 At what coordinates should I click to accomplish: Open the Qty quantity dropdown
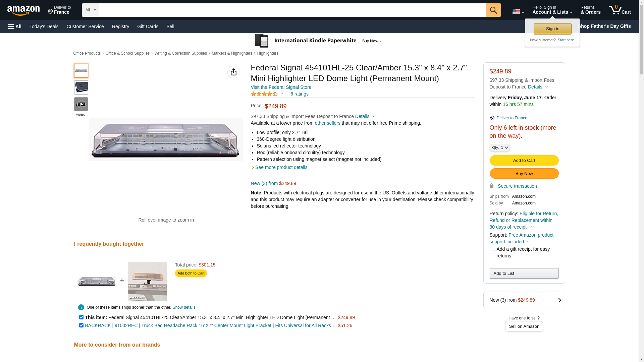click(x=499, y=147)
